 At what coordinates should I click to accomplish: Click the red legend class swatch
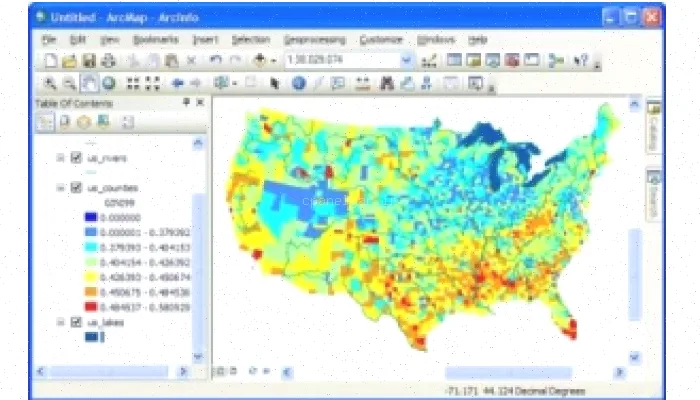click(91, 307)
